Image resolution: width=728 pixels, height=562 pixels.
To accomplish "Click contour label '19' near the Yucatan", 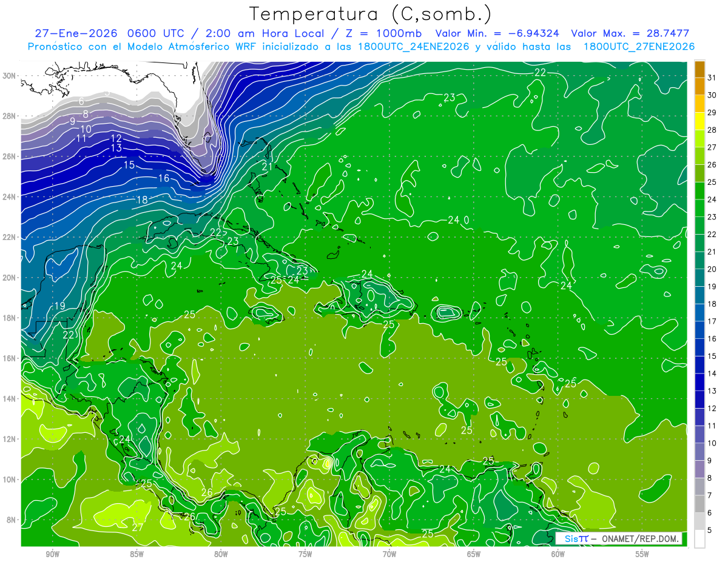I will point(59,306).
